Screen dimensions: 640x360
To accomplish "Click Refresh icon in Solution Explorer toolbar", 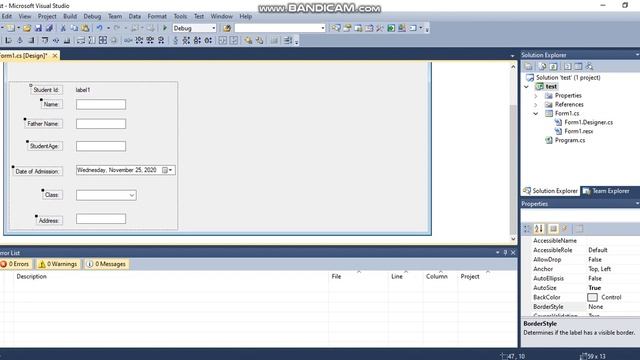I will pyautogui.click(x=553, y=66).
